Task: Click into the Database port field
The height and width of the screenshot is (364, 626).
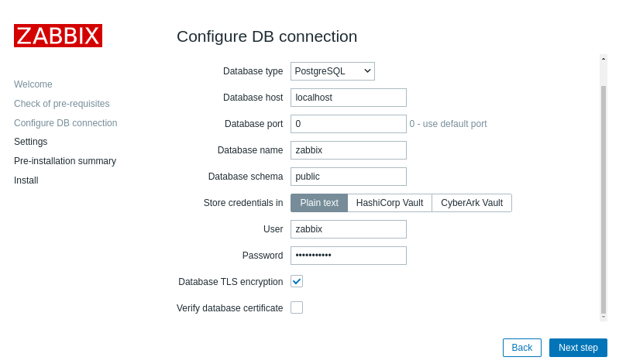Action: tap(349, 124)
